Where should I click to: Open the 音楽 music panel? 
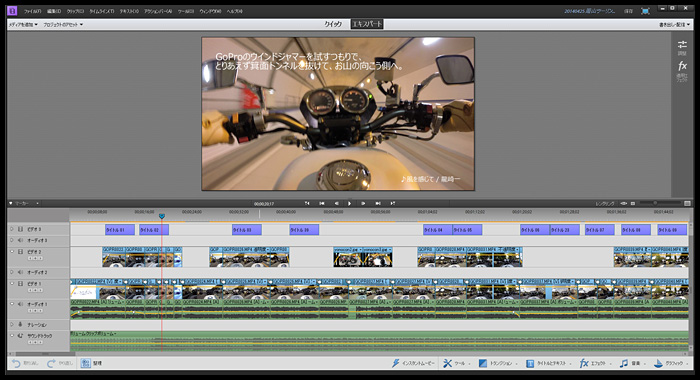[x=632, y=363]
